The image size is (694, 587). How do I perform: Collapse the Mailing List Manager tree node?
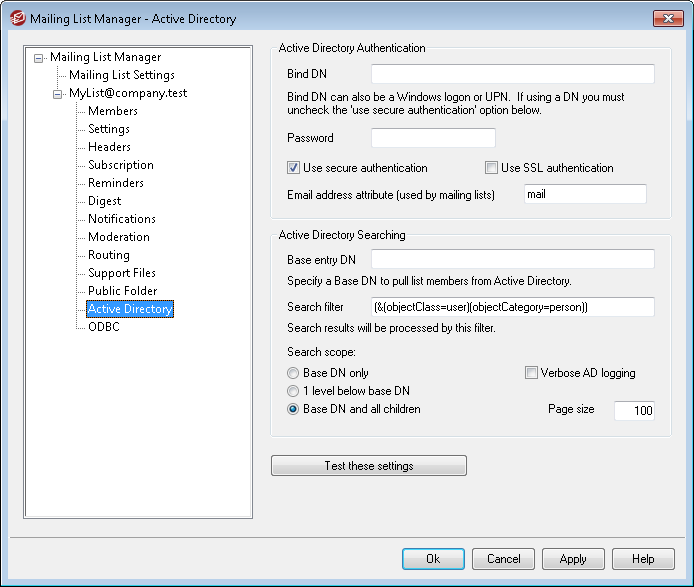39,58
